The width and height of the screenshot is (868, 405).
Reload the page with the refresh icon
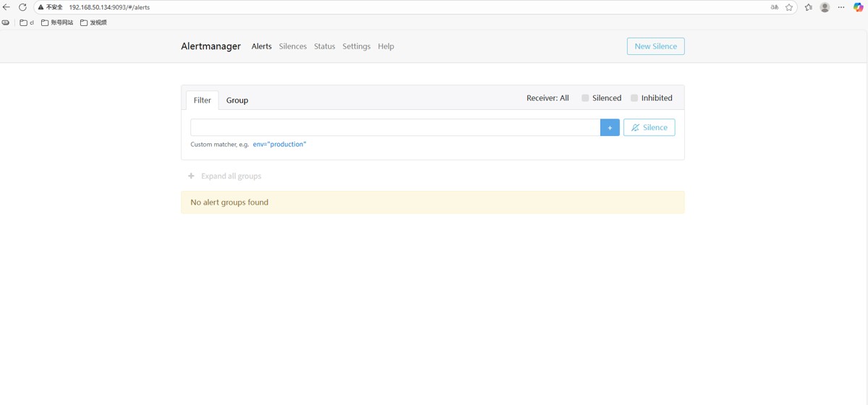click(x=22, y=7)
